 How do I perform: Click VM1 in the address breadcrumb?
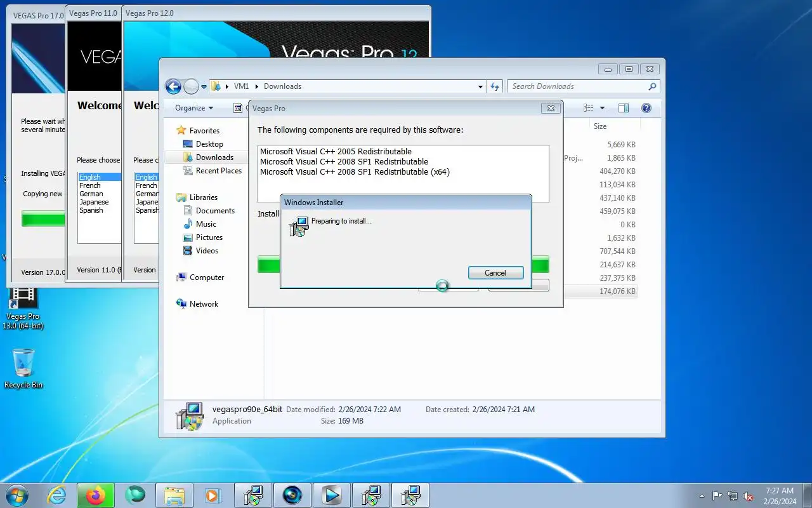point(241,86)
